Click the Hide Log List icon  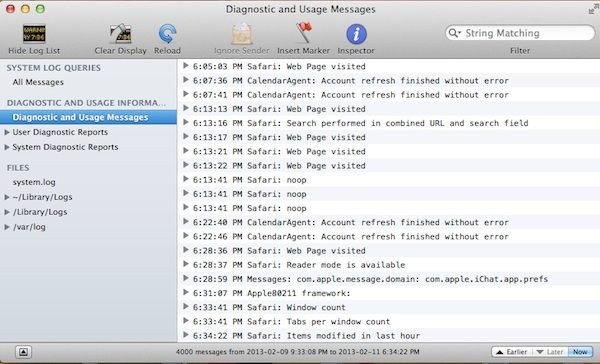[x=34, y=34]
